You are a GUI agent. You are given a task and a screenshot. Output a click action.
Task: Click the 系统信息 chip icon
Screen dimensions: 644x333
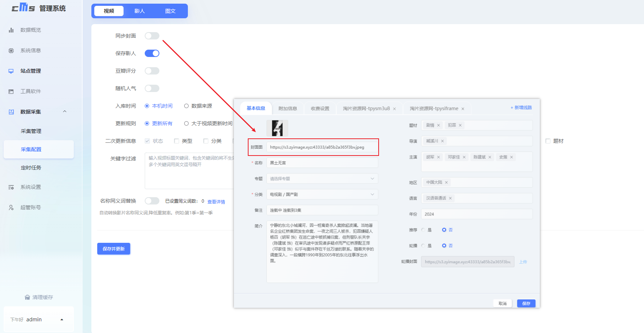coord(11,50)
